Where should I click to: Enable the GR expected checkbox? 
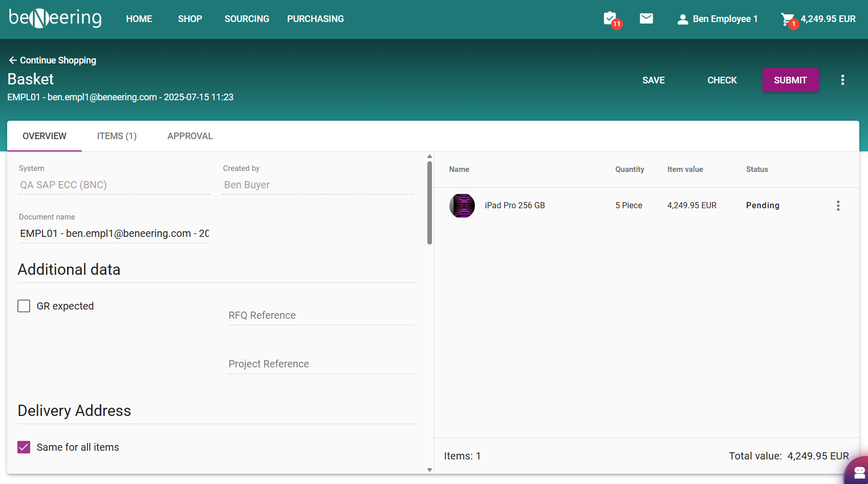24,306
